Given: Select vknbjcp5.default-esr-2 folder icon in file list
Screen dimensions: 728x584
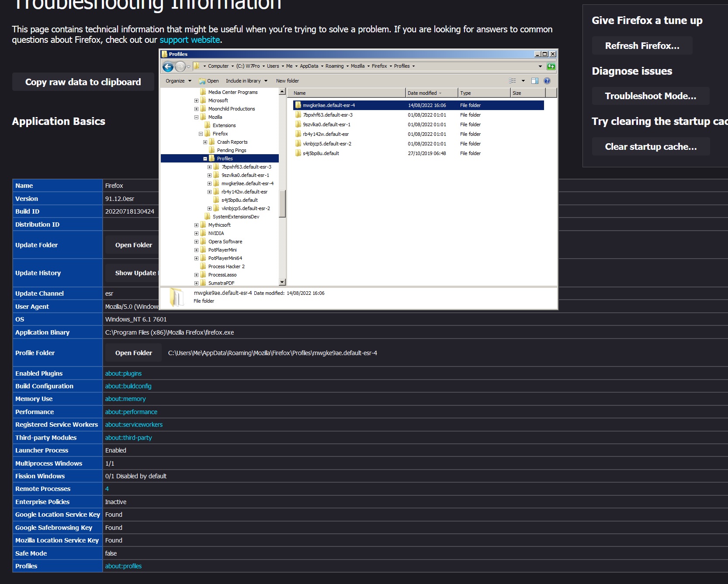Looking at the screenshot, I should (298, 144).
